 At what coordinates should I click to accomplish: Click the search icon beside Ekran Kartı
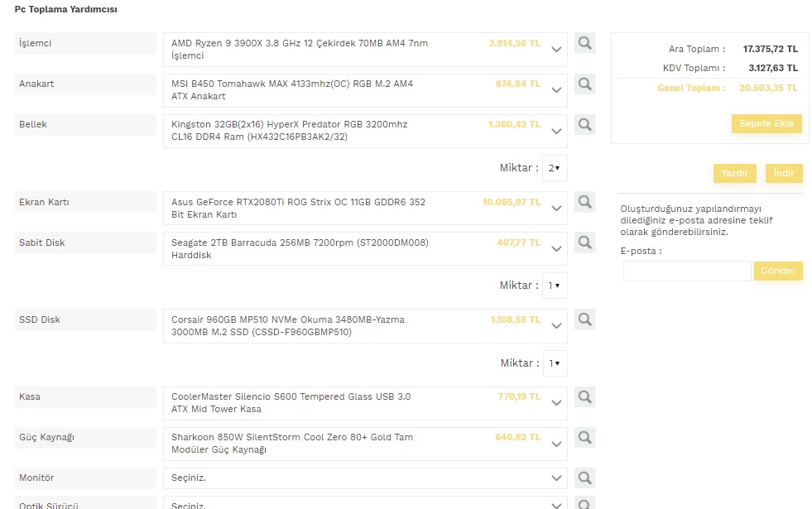tap(585, 201)
